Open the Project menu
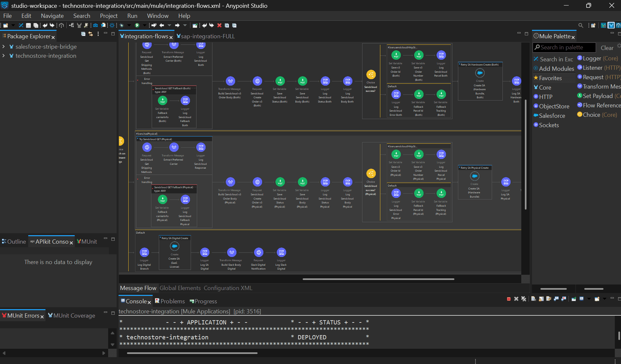Viewport: 621px width, 364px height. coord(109,16)
